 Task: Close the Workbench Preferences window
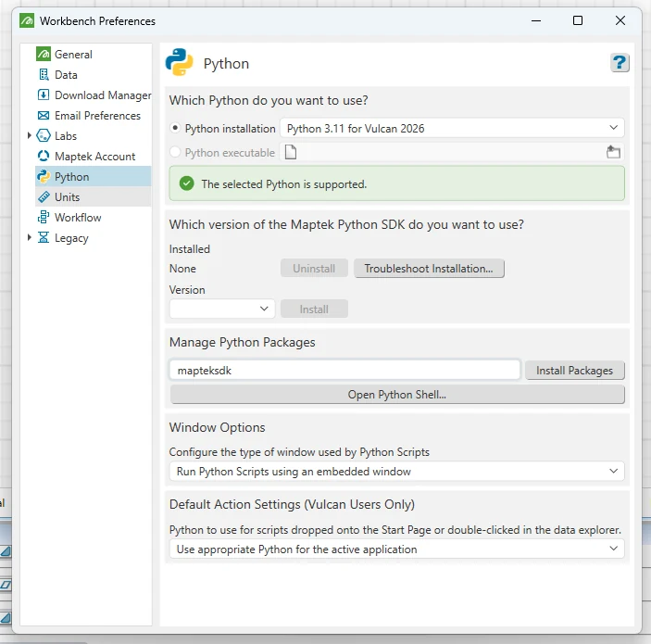click(620, 20)
